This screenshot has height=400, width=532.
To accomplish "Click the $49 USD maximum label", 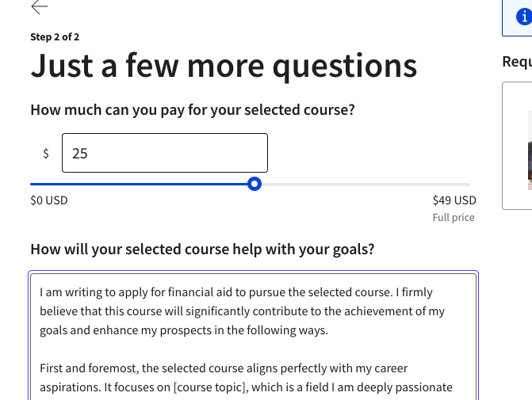I will click(x=454, y=200).
